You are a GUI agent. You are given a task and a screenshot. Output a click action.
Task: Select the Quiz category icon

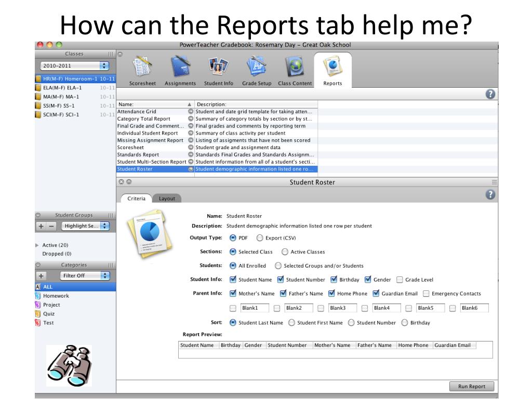click(x=38, y=314)
